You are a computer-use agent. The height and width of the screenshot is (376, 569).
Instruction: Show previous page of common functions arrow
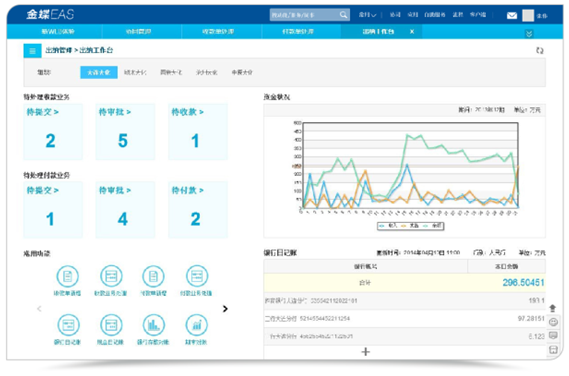coord(39,309)
